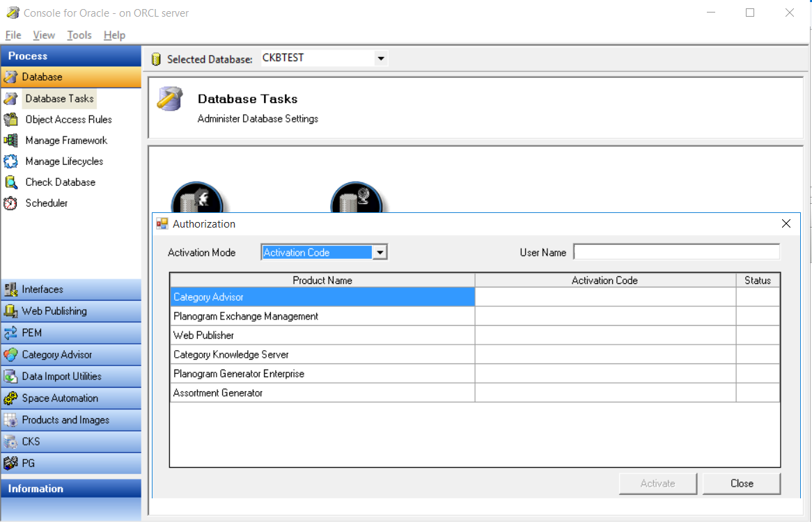Click the Space Automation section label
812x522 pixels.
coord(60,398)
